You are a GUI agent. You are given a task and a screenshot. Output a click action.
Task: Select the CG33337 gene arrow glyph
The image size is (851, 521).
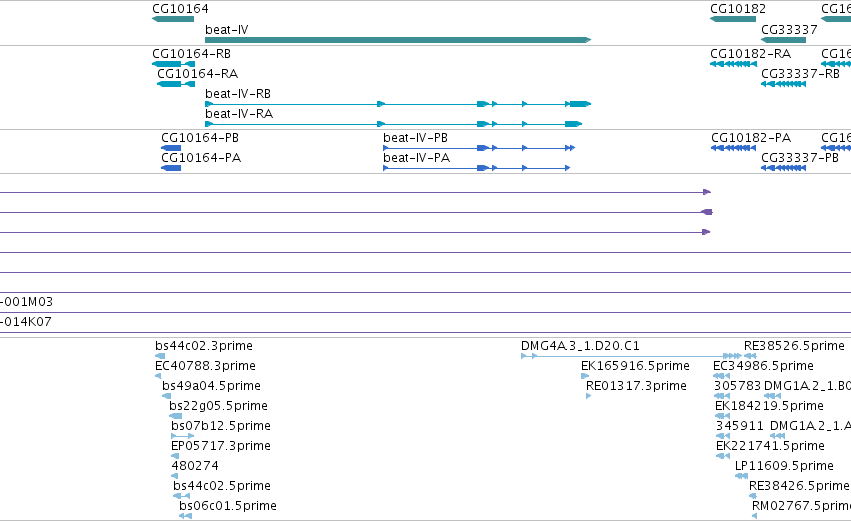[x=783, y=40]
